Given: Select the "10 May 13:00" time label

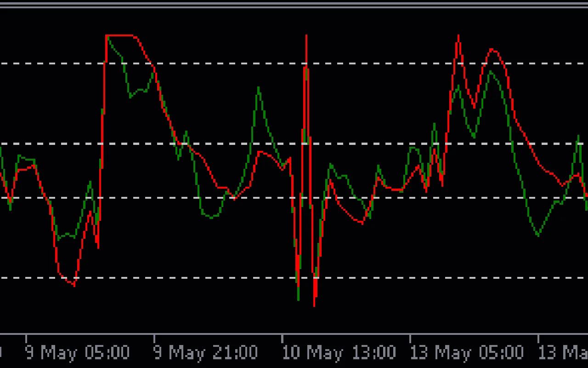Looking at the screenshot, I should tap(339, 353).
